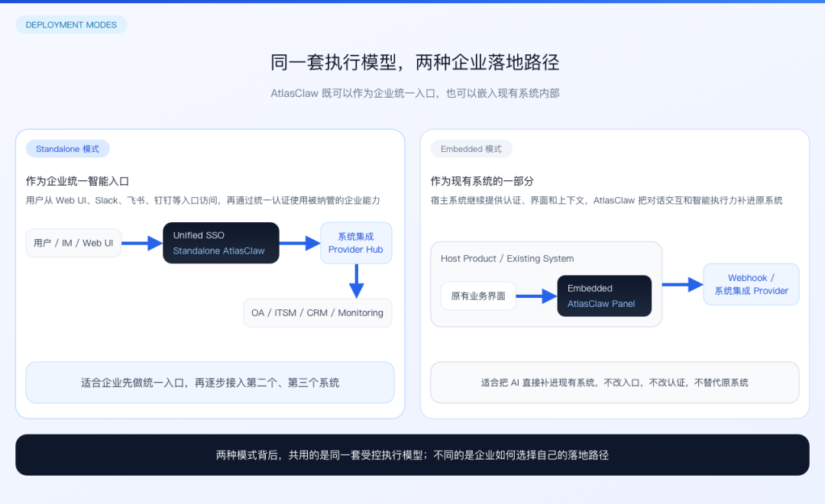Click the Host Product / Existing System label

tap(507, 258)
